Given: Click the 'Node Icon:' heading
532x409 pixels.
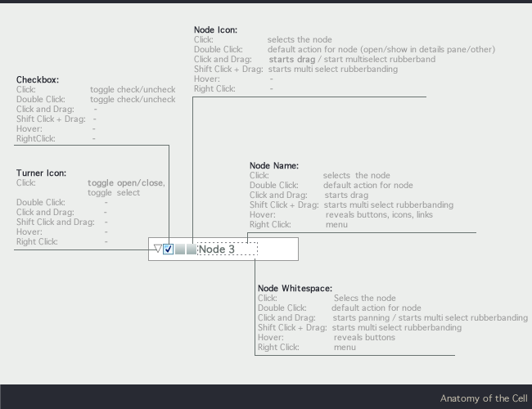Looking at the screenshot, I should click(x=215, y=30).
